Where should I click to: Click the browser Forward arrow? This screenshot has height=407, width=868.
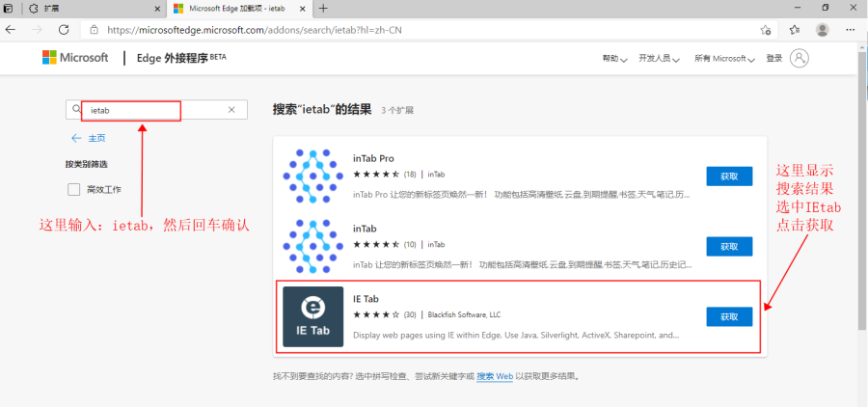point(37,30)
